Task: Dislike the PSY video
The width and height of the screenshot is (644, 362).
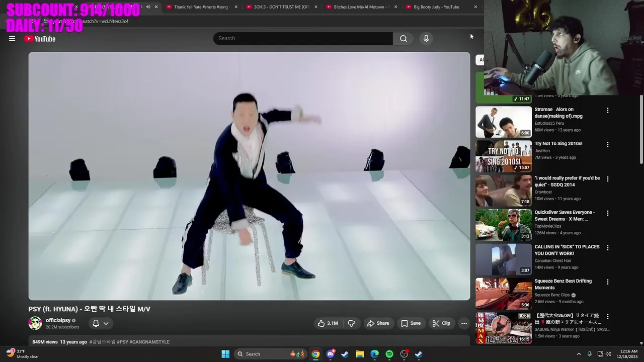Action: pyautogui.click(x=352, y=323)
